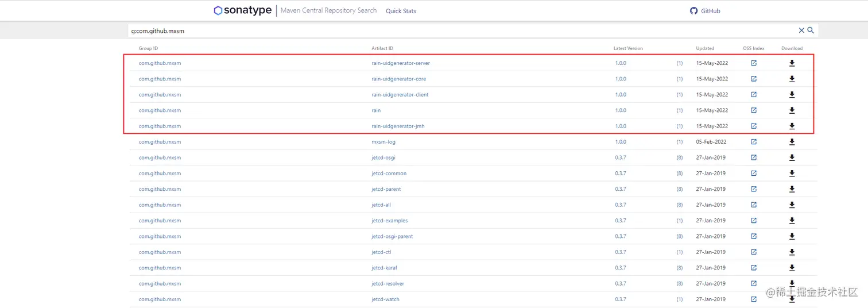The width and height of the screenshot is (868, 308).
Task: Click the Sonatype logo
Action: click(x=242, y=10)
